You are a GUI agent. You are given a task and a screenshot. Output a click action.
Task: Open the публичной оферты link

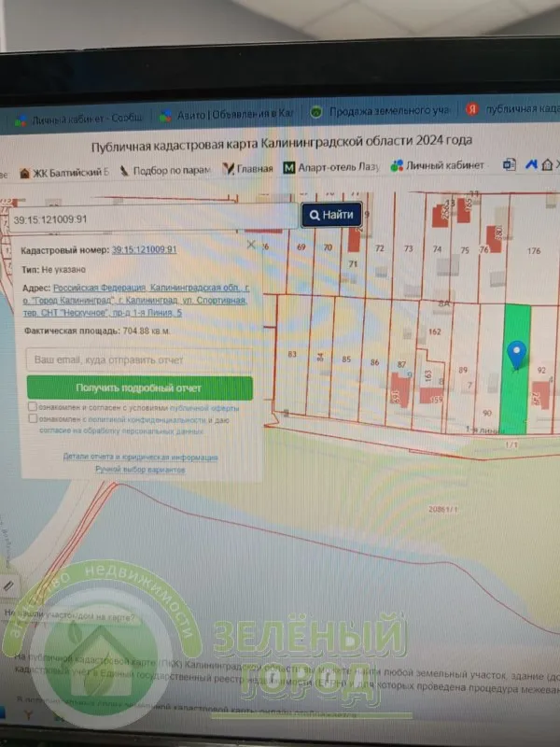point(204,408)
